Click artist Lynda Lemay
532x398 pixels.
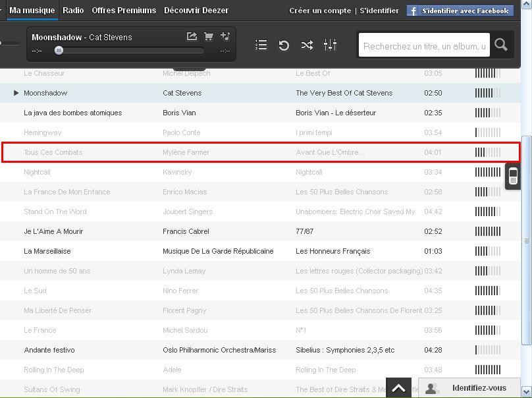184,271
